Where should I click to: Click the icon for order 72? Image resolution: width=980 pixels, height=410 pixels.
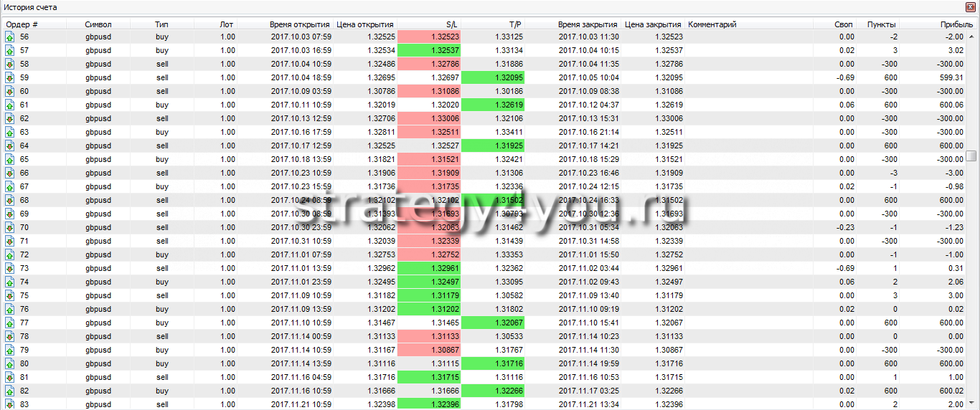click(x=10, y=254)
